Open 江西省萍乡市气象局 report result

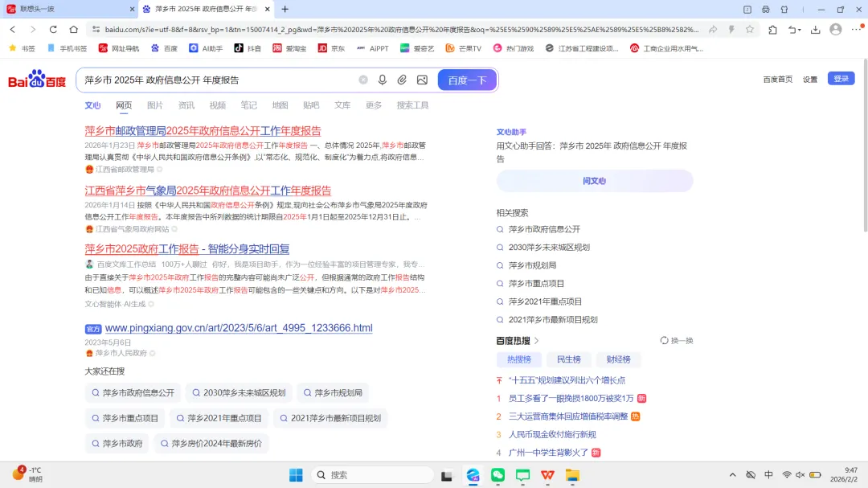point(207,191)
